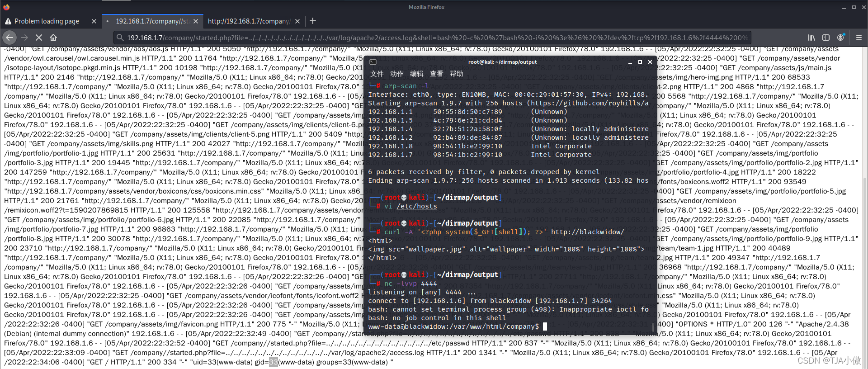Screen dimensions: 868x369
Task: Click the terminal window icon in title bar
Action: 373,62
